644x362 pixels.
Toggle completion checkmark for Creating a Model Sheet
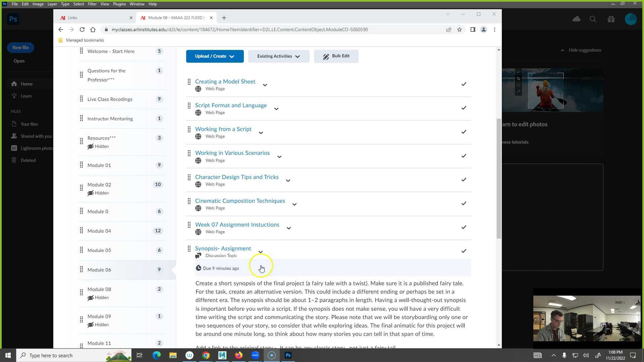[464, 84]
